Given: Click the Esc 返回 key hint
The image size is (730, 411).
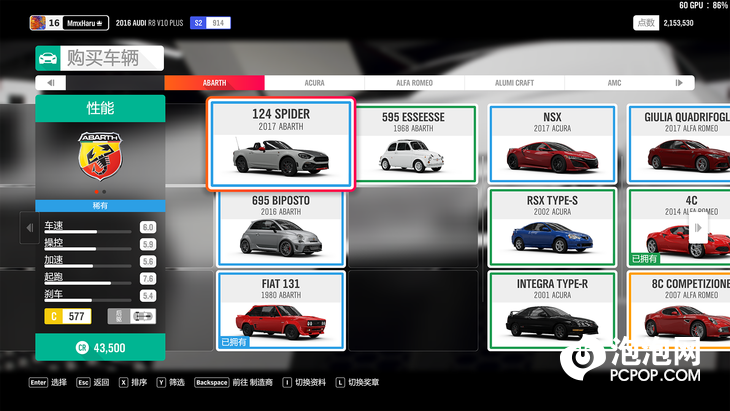Looking at the screenshot, I should pos(93,383).
